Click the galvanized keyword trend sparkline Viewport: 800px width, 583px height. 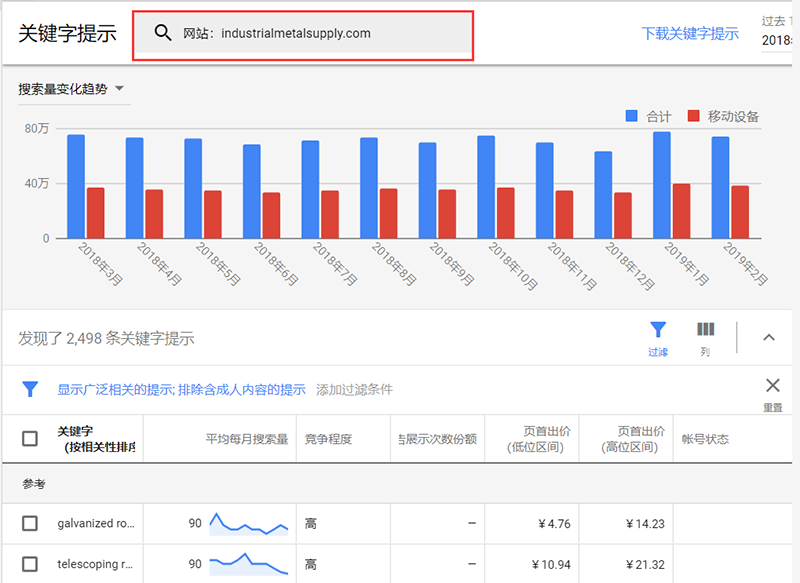coord(249,523)
